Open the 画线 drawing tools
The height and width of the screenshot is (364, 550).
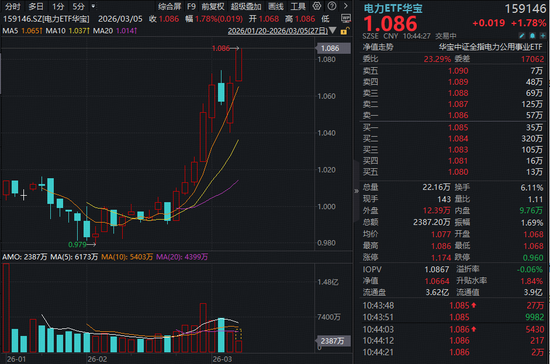(x=276, y=6)
